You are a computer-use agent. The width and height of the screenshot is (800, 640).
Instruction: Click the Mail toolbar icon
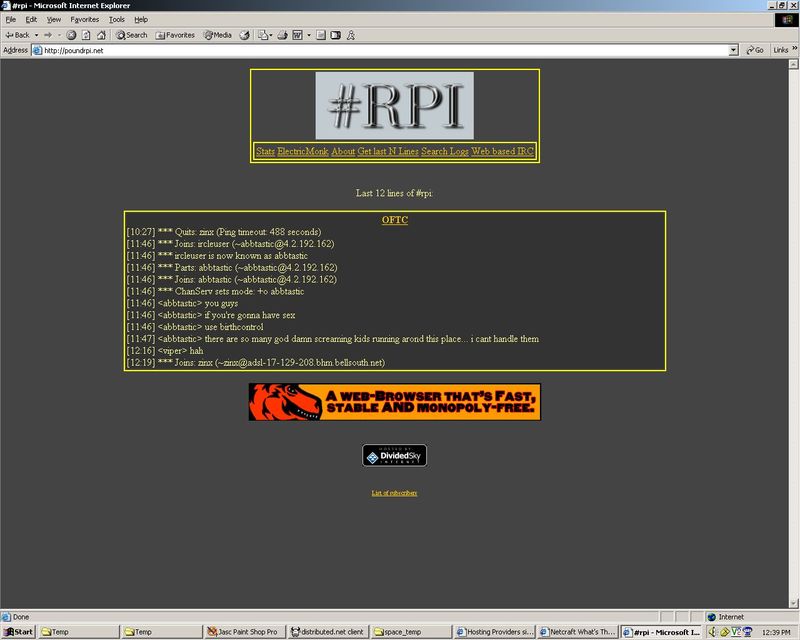tap(263, 35)
